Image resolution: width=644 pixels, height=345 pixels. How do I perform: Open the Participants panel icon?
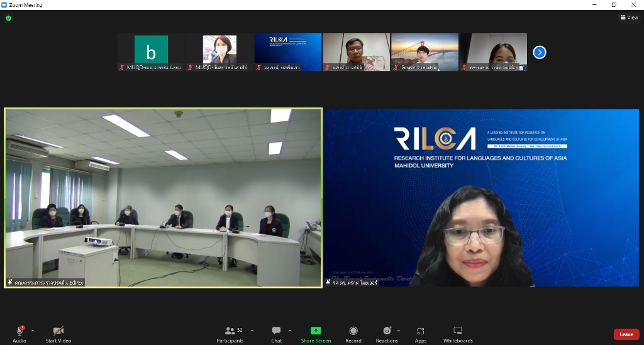pyautogui.click(x=230, y=331)
